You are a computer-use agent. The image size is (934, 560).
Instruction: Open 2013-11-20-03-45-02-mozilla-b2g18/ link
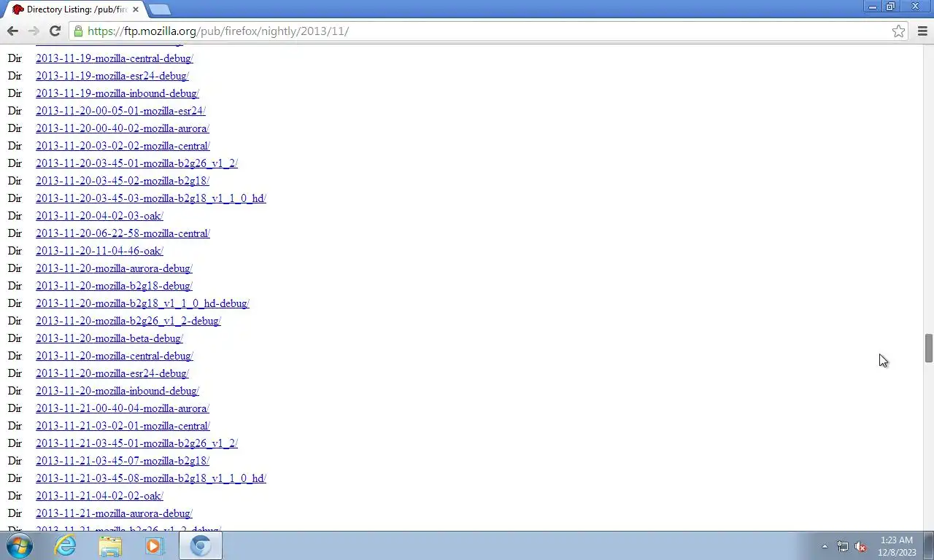123,181
